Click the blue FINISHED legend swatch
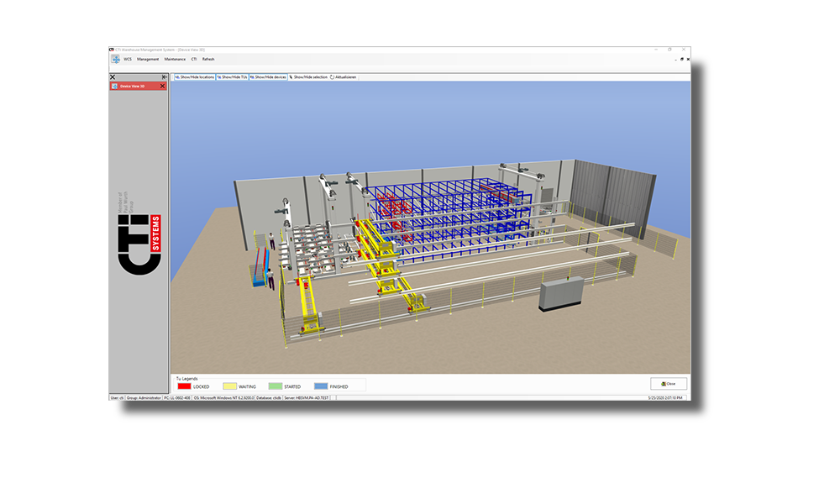Image resolution: width=840 pixels, height=504 pixels. [x=321, y=386]
